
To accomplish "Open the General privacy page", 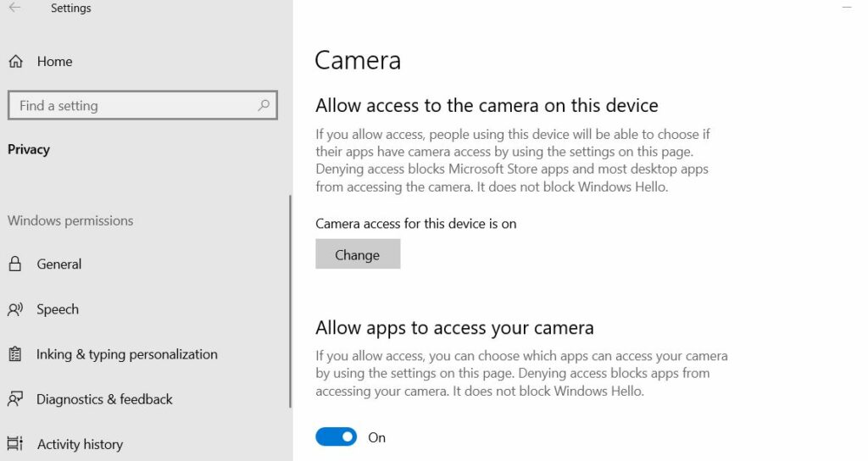I will 59,264.
